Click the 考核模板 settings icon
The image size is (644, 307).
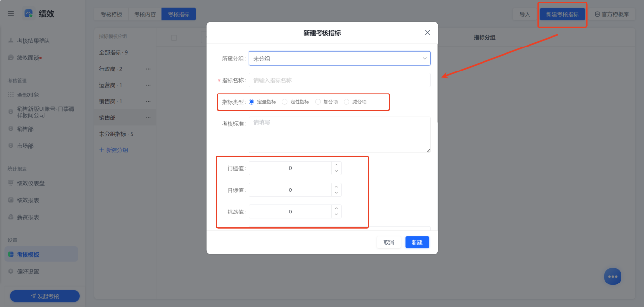[x=11, y=254]
